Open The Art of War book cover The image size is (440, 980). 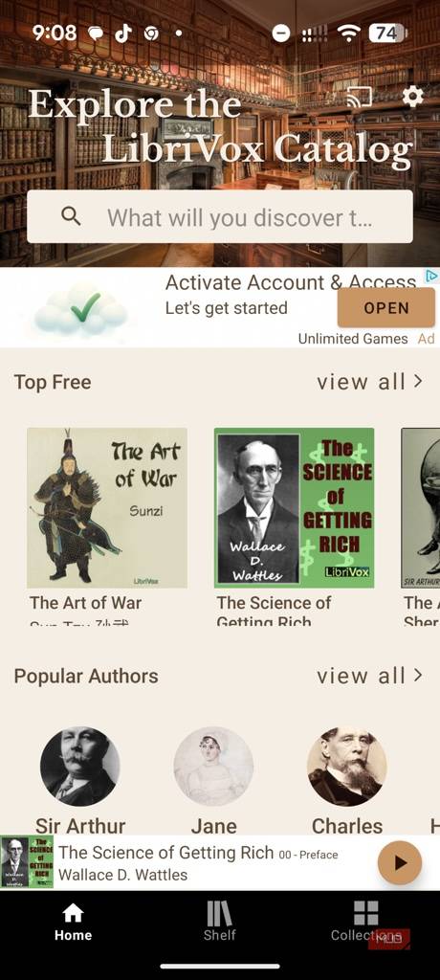tap(107, 507)
